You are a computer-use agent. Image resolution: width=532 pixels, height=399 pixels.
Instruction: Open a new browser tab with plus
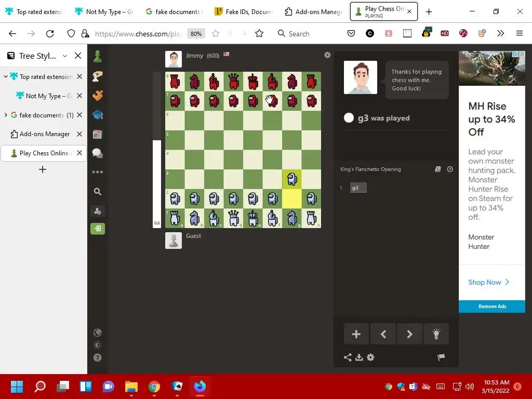click(429, 12)
